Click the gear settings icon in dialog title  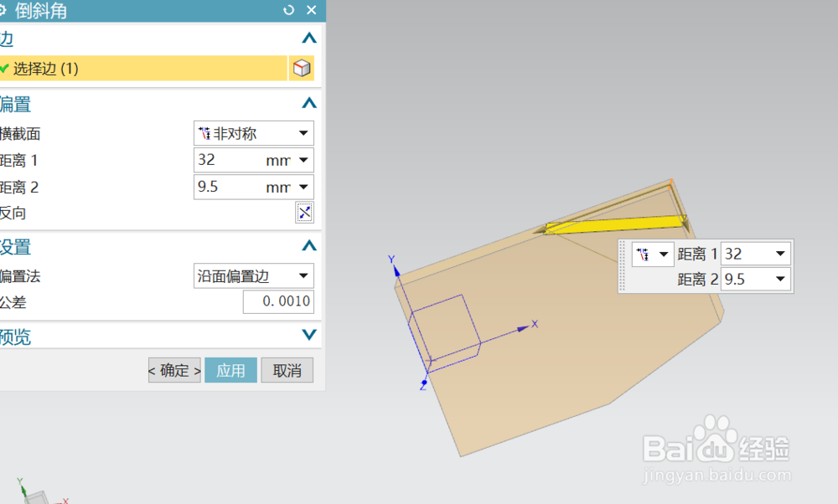point(3,10)
